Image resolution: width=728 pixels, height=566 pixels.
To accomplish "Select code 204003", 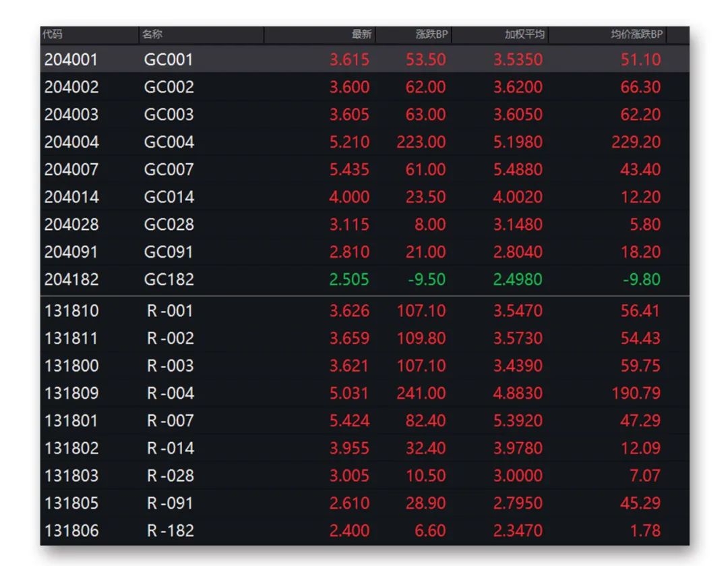I will point(71,114).
